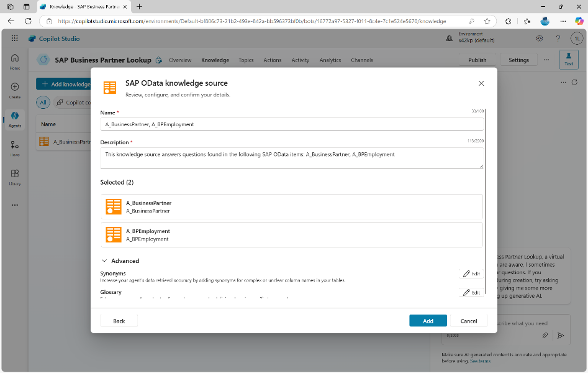This screenshot has height=373, width=588.
Task: Open Create in the left sidebar
Action: coord(15,91)
